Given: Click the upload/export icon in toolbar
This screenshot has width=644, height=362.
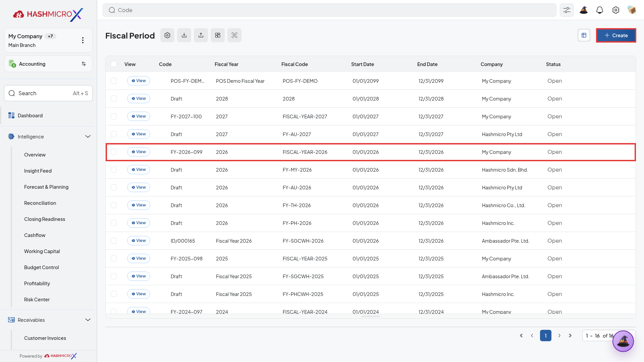Looking at the screenshot, I should point(201,35).
